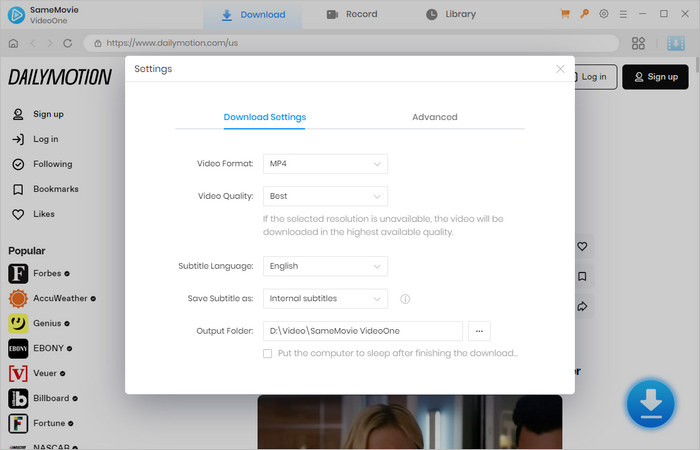This screenshot has width=700, height=450.
Task: Click the Popular section heading
Action: 27,251
